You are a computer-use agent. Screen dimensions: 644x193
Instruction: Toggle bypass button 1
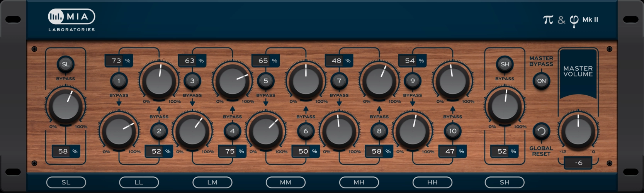[x=119, y=81]
